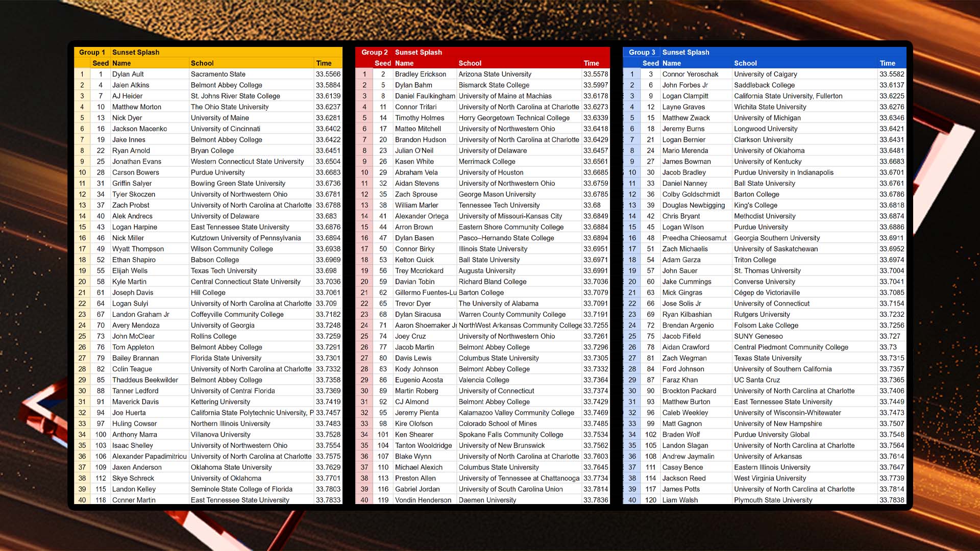Click Thaddeus Beekwilder name cell
This screenshot has width=980, height=551.
point(145,380)
